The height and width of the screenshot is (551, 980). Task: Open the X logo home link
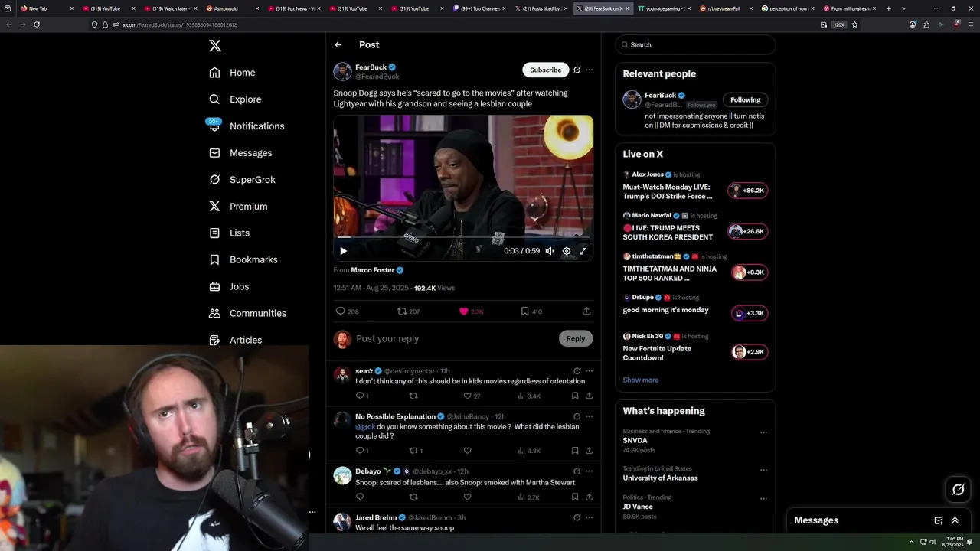215,46
